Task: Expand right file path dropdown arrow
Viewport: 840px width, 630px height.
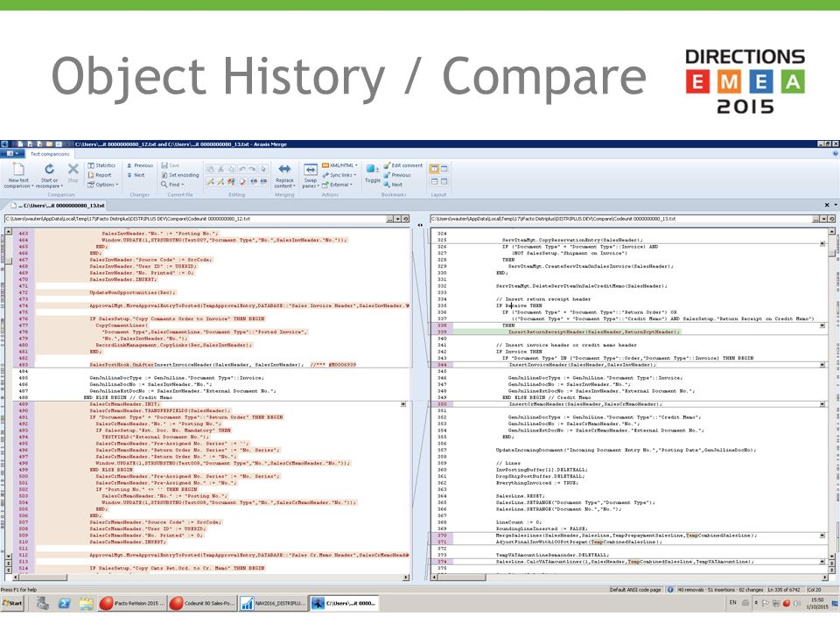Action: [823, 219]
